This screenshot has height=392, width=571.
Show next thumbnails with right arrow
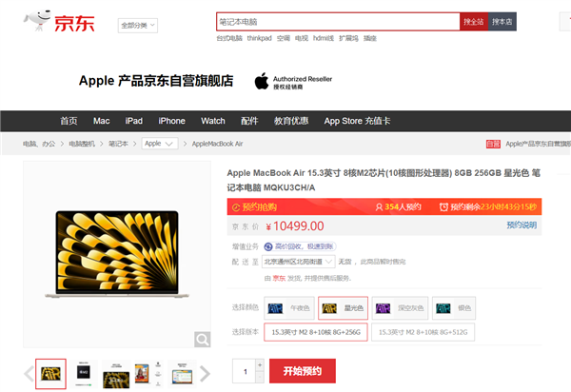[205, 374]
